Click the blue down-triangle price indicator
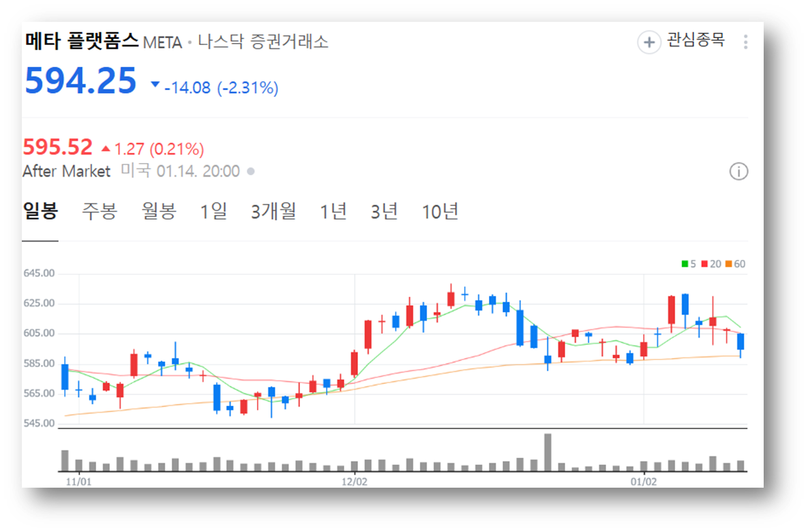 tap(155, 85)
